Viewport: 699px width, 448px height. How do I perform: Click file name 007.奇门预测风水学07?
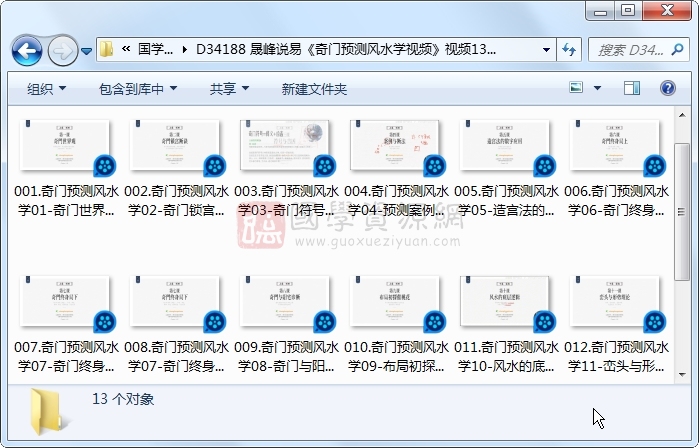pyautogui.click(x=66, y=357)
